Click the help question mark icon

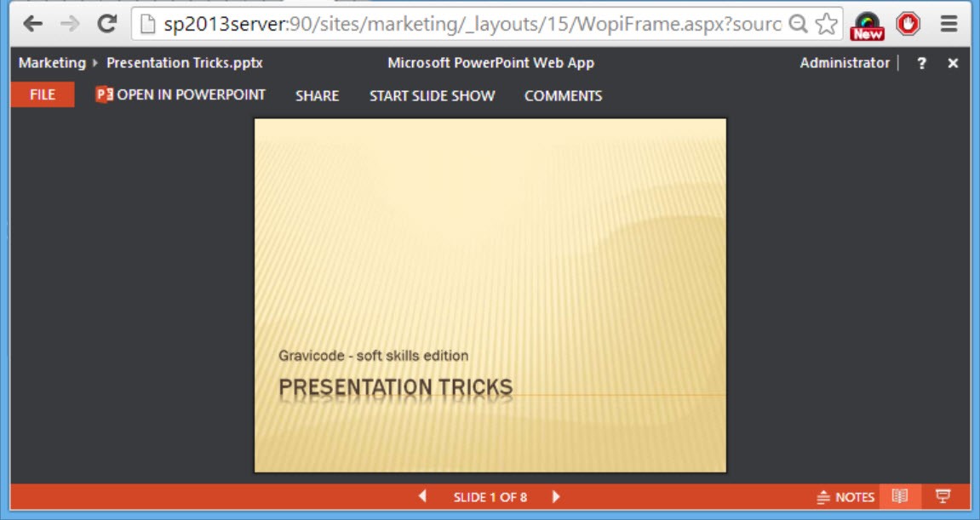tap(921, 63)
